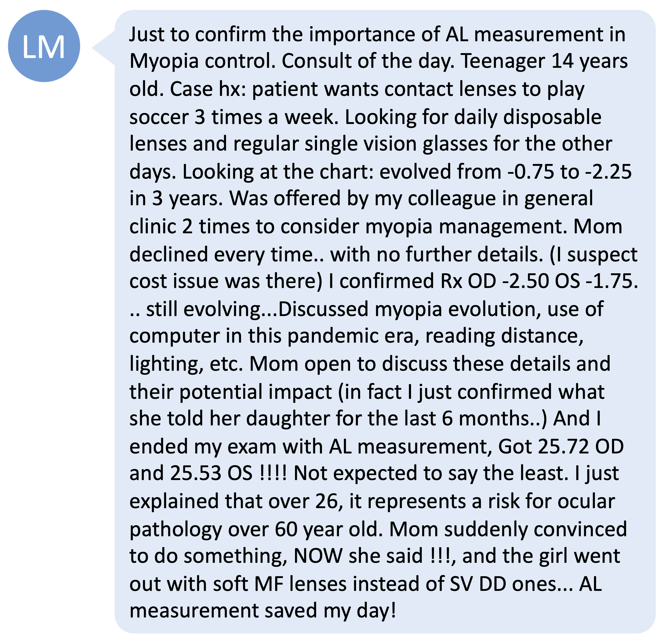Click the text "-0.75 to -2.25"
This screenshot has width=663, height=644.
570,172
